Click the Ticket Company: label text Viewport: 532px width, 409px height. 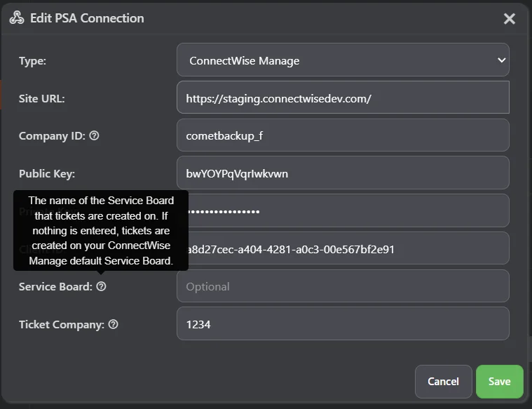click(62, 325)
